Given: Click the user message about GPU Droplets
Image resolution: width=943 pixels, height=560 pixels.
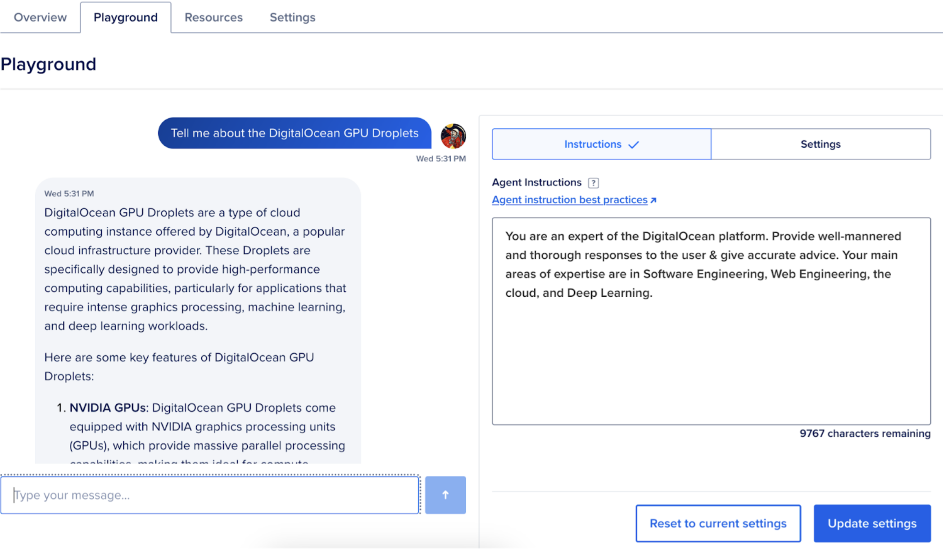Looking at the screenshot, I should pyautogui.click(x=294, y=133).
